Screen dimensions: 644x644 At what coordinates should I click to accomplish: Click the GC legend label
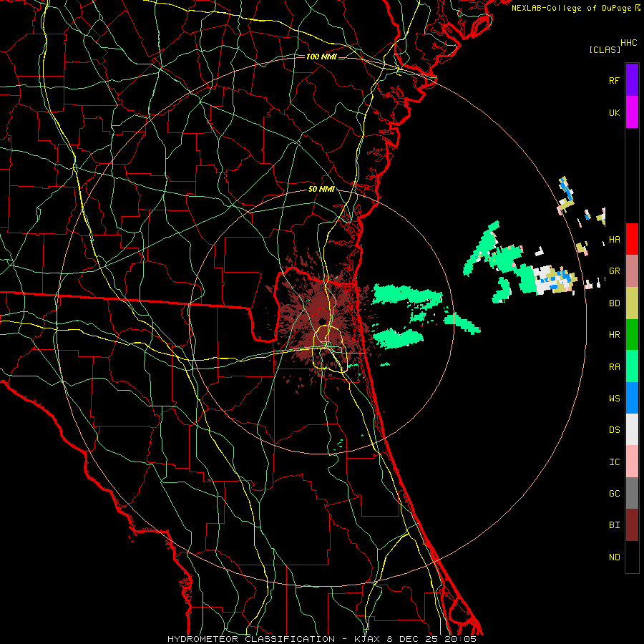click(x=614, y=494)
